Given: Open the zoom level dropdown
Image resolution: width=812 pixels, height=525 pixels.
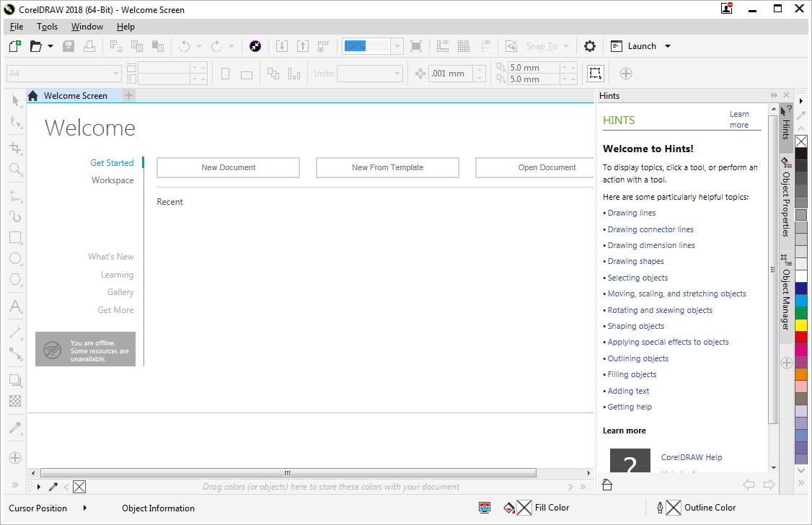Looking at the screenshot, I should (x=397, y=46).
